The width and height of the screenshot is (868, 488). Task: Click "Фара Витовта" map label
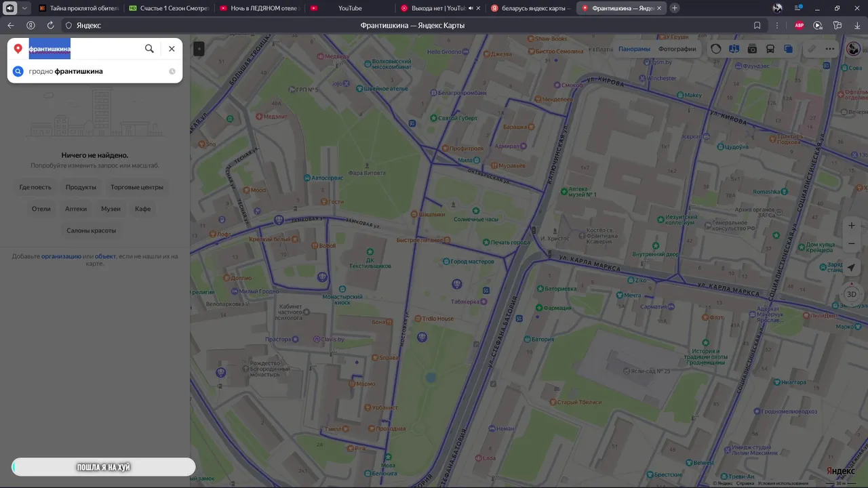coord(367,173)
